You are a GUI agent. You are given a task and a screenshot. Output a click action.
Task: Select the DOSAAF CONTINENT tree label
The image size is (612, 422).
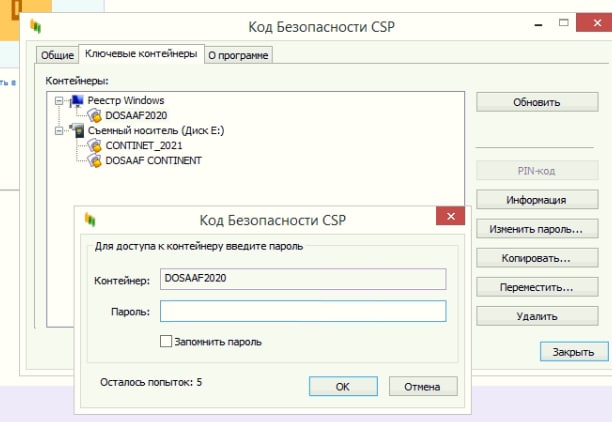(153, 160)
